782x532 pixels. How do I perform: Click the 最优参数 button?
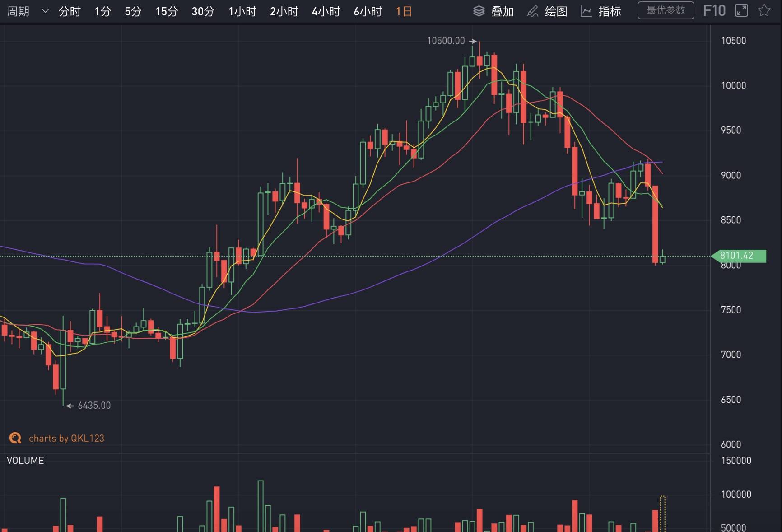pos(666,10)
